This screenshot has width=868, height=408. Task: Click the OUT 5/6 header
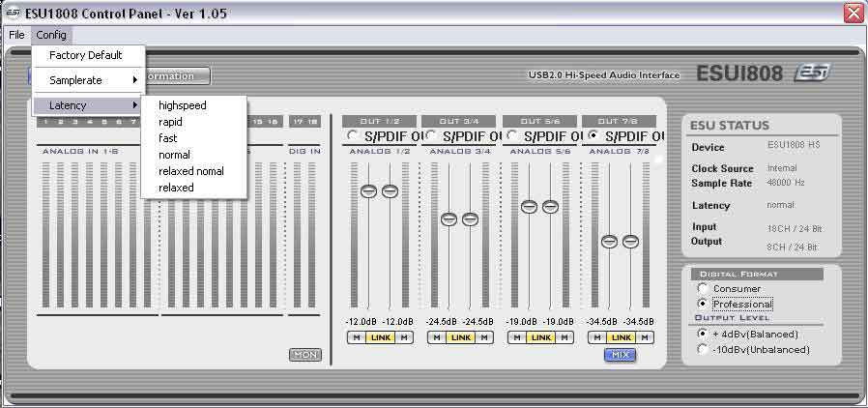point(539,121)
